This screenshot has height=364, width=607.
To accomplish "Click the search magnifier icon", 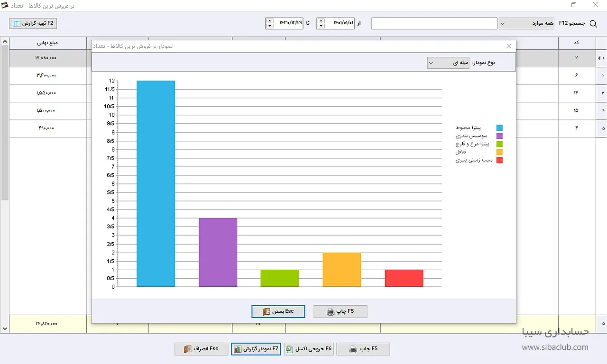I will [x=593, y=23].
